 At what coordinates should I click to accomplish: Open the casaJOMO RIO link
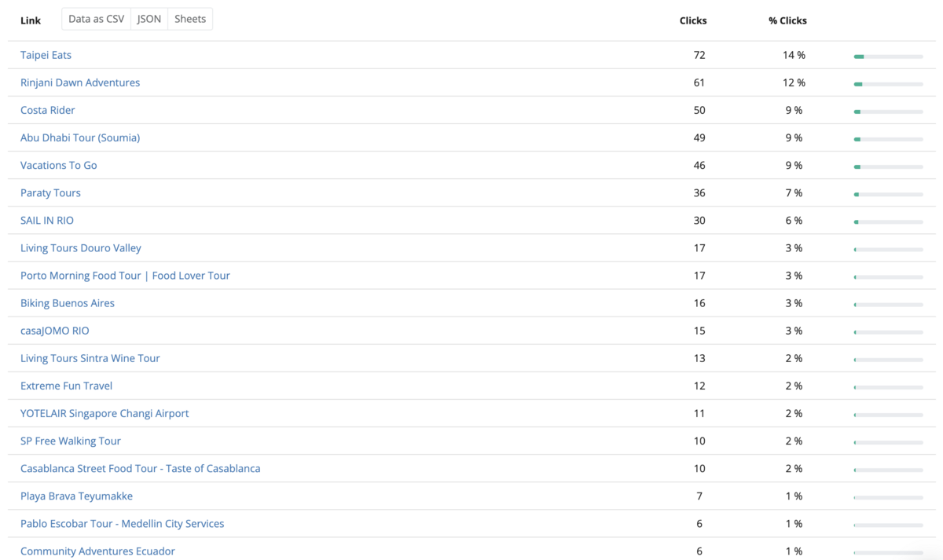tap(55, 331)
